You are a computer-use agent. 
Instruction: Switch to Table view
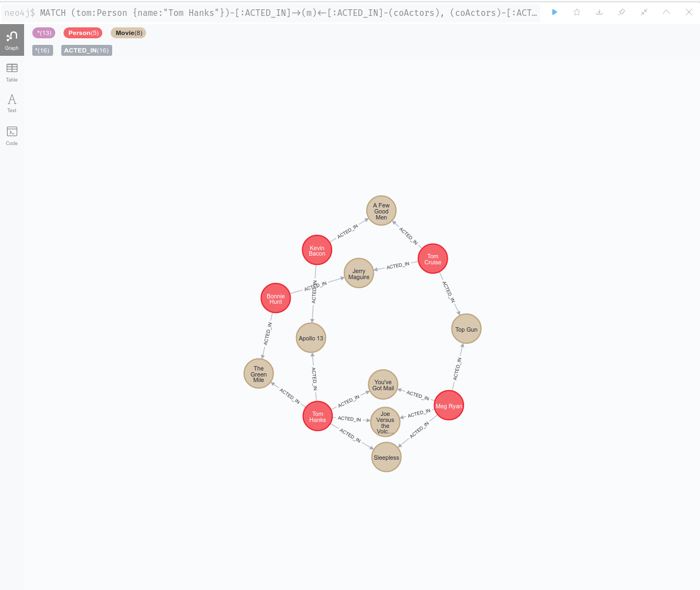[x=12, y=72]
